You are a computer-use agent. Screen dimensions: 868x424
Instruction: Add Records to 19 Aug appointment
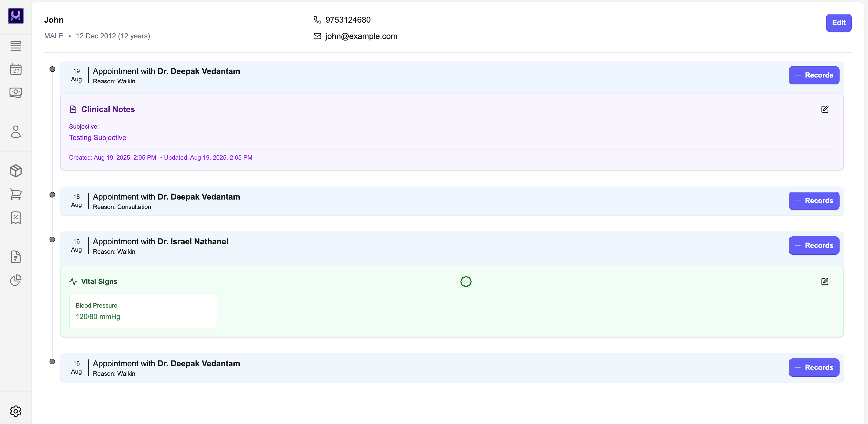pyautogui.click(x=813, y=75)
